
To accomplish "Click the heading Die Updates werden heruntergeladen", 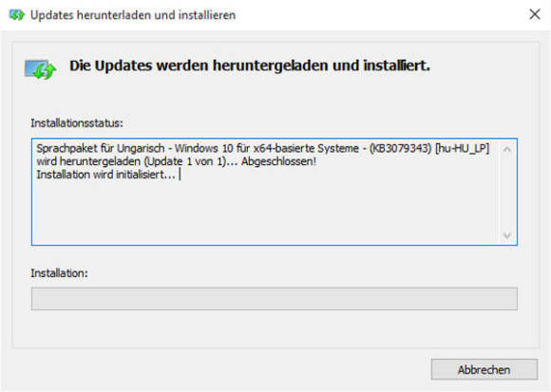I will point(250,65).
